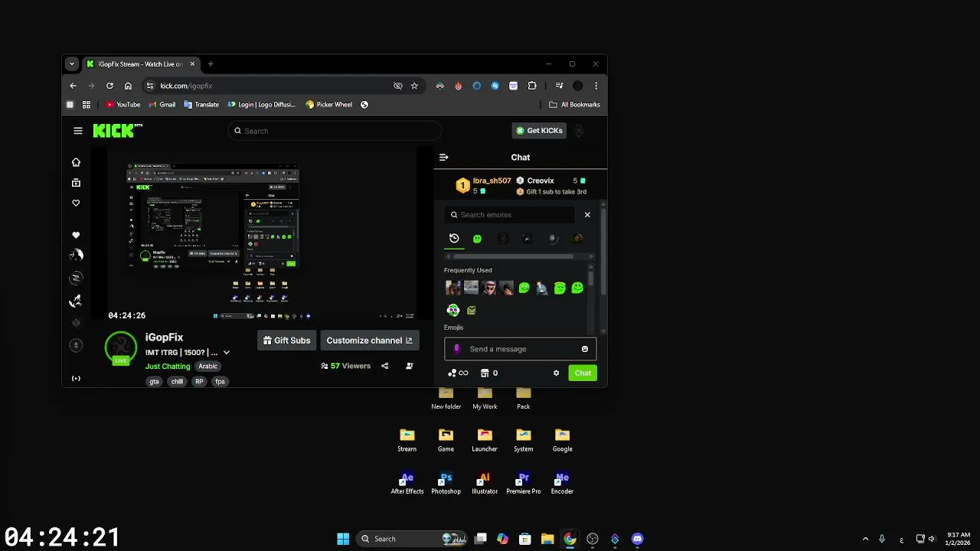Go to Kick home via sidebar icon
This screenshot has width=980, height=551.
[76, 162]
